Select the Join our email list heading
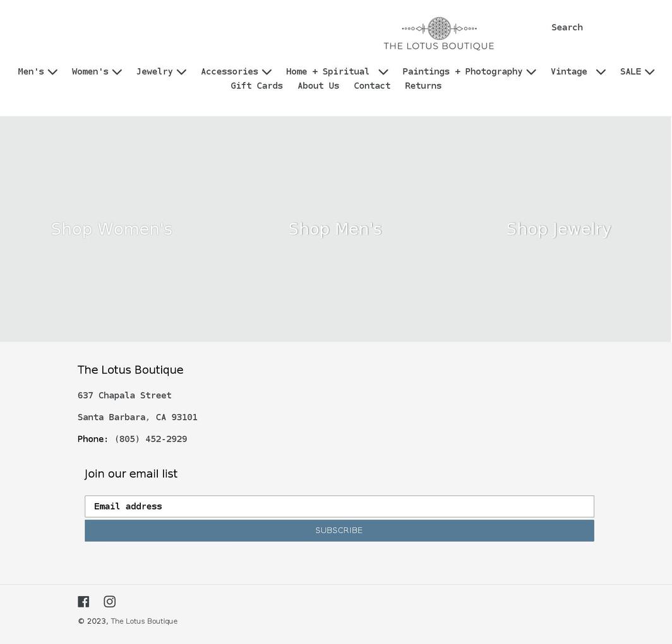Image resolution: width=672 pixels, height=644 pixels. (x=131, y=474)
